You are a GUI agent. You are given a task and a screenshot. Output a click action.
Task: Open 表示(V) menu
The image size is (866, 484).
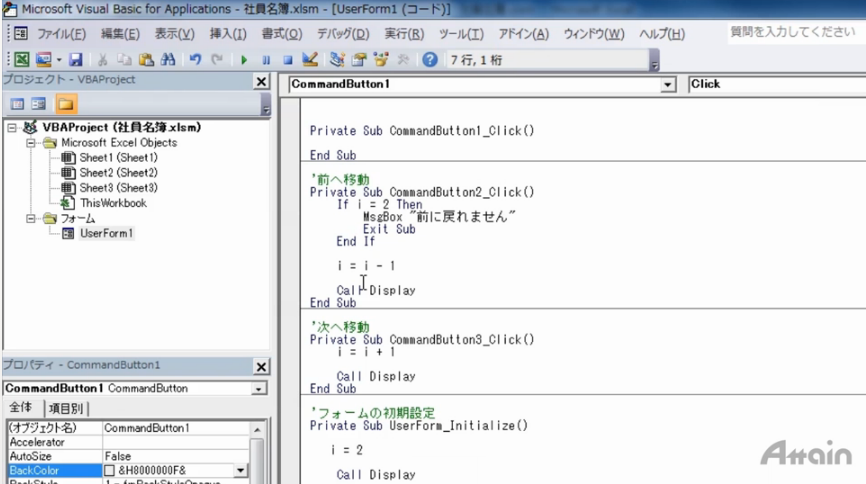(x=174, y=34)
